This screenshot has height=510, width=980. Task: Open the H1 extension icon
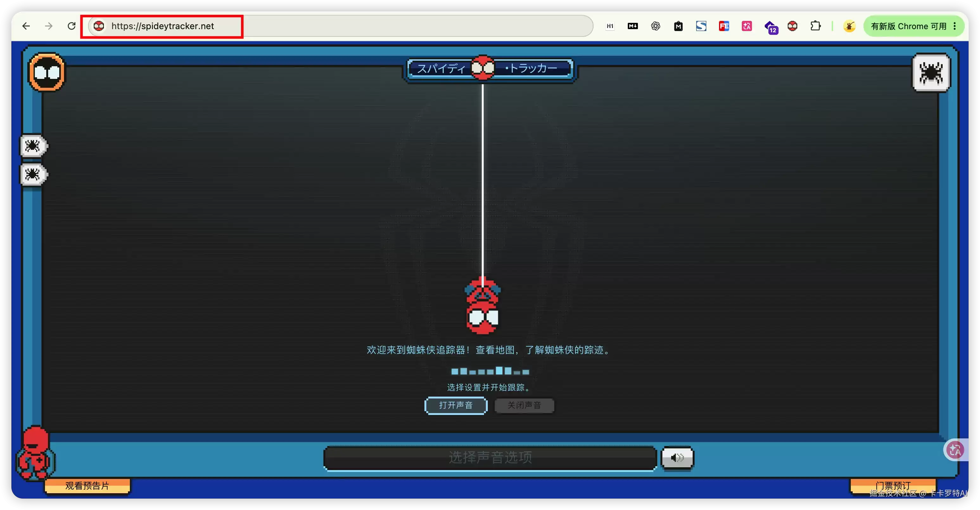tap(610, 26)
